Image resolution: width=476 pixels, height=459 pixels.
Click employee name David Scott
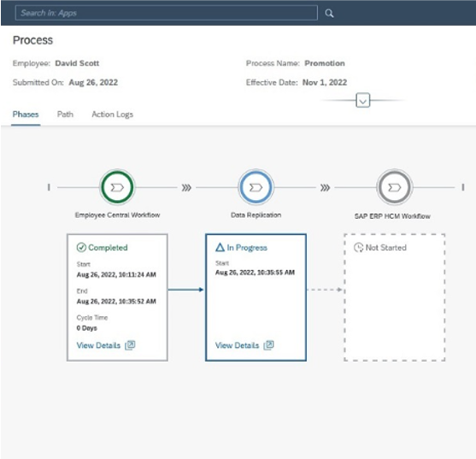click(x=77, y=63)
